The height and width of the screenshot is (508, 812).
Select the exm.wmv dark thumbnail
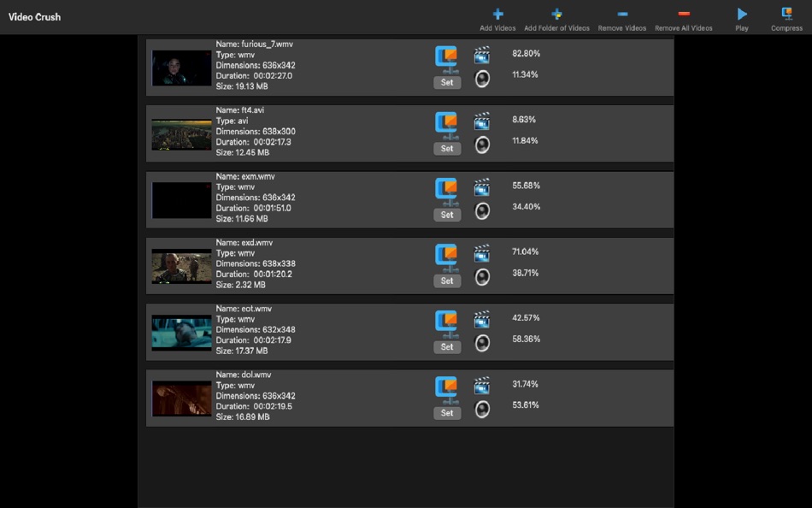tap(181, 200)
